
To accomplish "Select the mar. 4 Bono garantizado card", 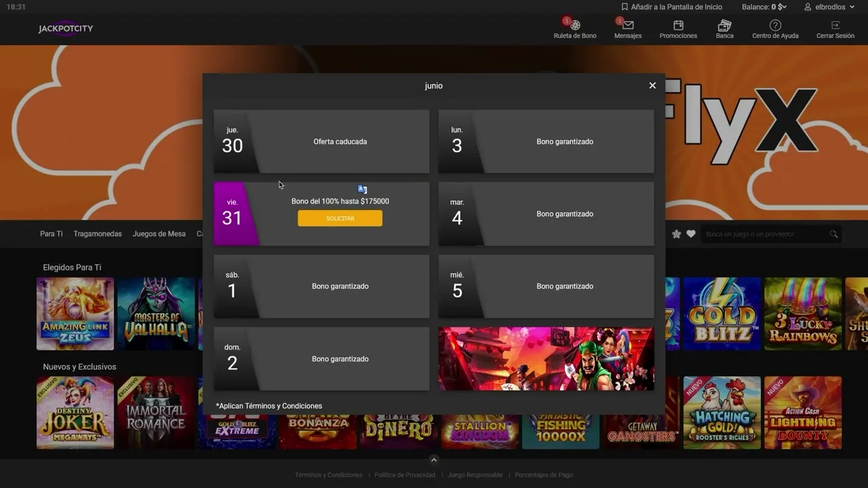I will coord(546,213).
